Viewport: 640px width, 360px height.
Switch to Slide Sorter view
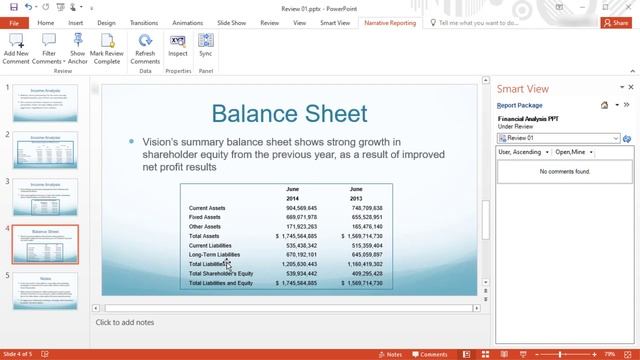click(x=485, y=355)
